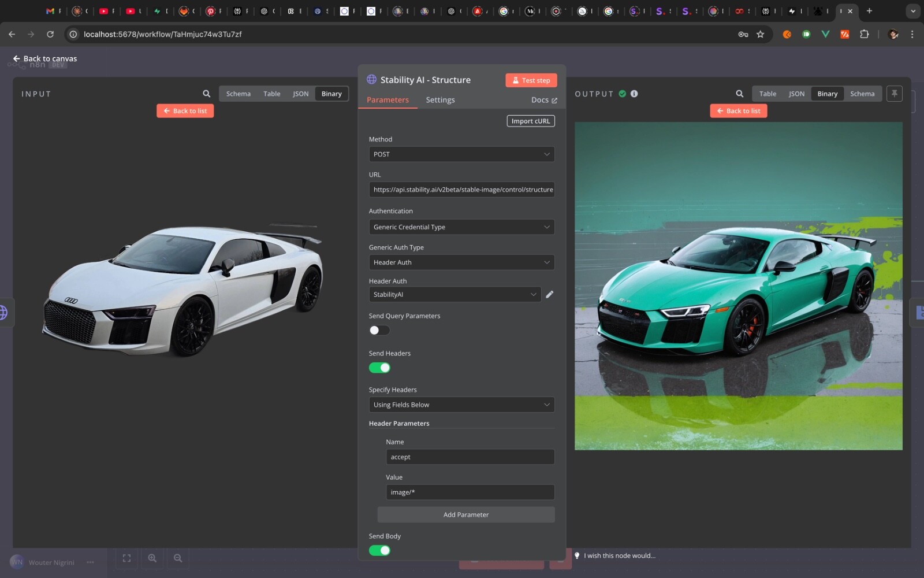Click the search icon in the INPUT panel

click(x=206, y=94)
